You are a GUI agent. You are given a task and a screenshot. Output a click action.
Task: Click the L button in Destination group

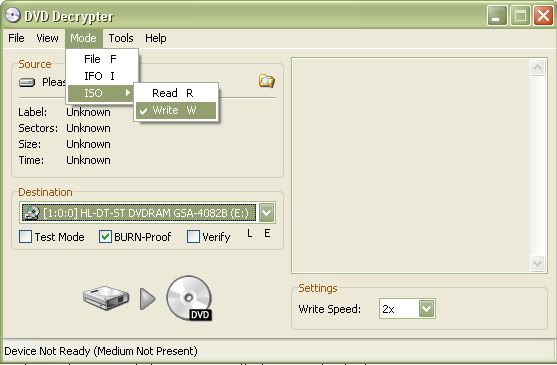pos(250,234)
